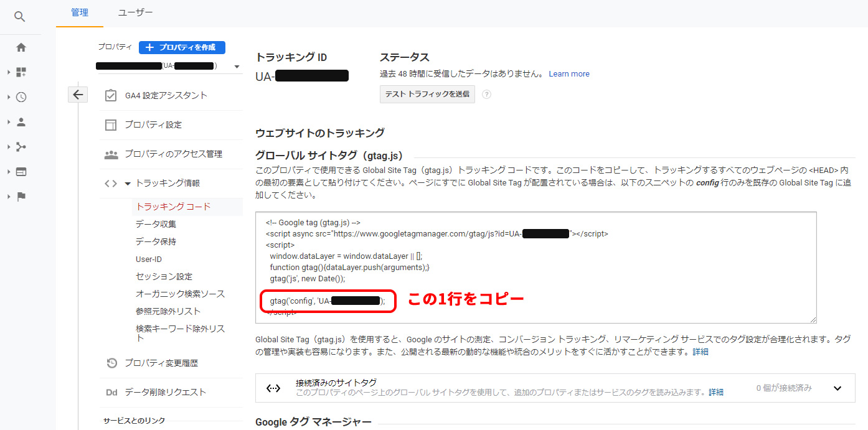Open 詳細 link after Global Site Tag description
Screen dimensions: 868x430
(x=701, y=352)
